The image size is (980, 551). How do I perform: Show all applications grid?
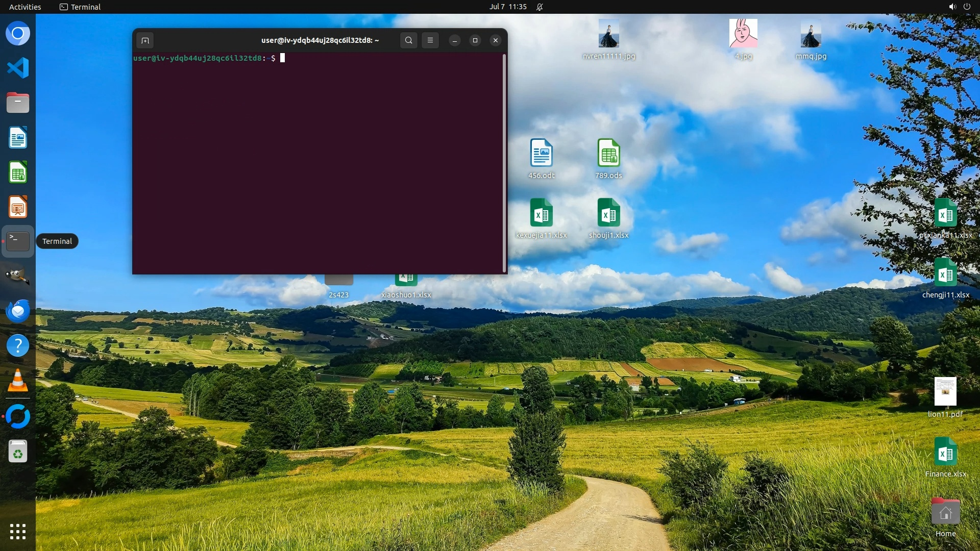pyautogui.click(x=18, y=532)
